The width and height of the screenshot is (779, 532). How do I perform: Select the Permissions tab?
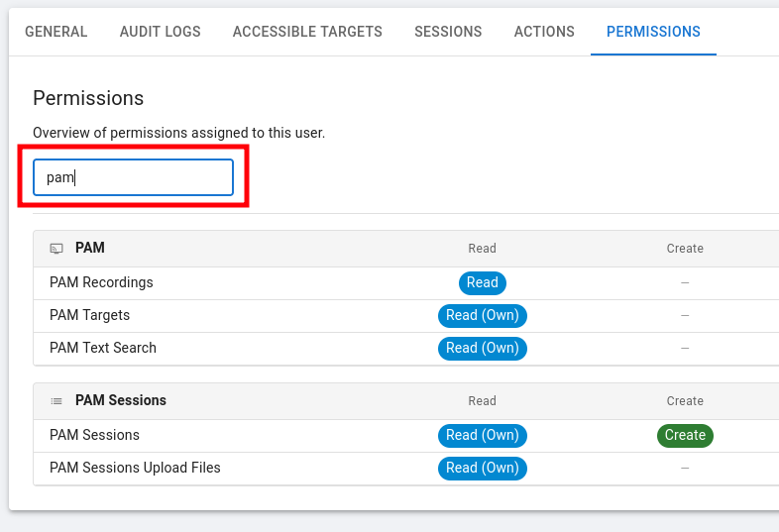tap(653, 32)
